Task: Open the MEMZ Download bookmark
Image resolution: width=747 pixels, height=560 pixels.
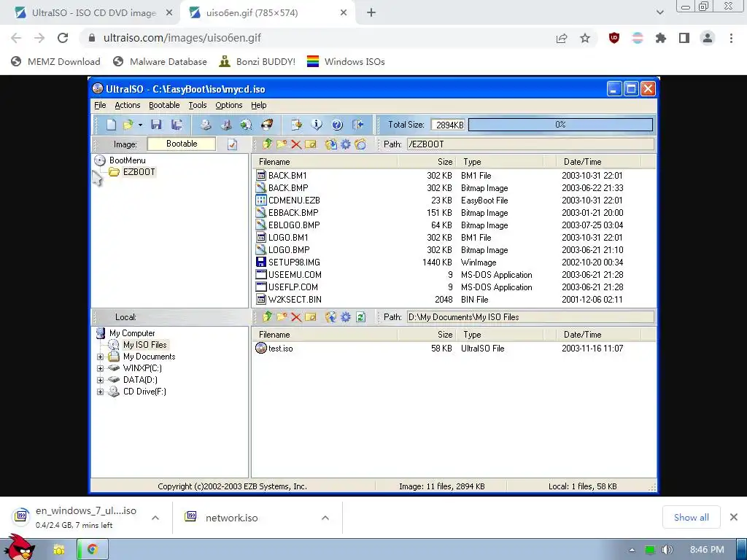Action: click(55, 62)
